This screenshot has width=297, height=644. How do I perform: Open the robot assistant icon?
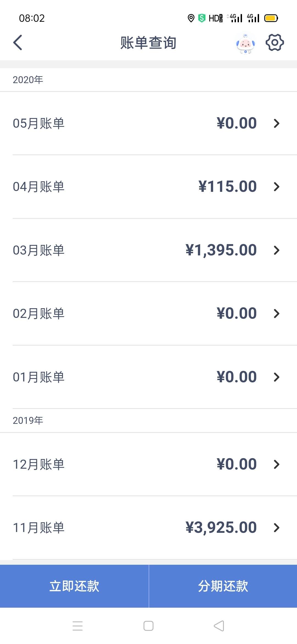point(246,43)
